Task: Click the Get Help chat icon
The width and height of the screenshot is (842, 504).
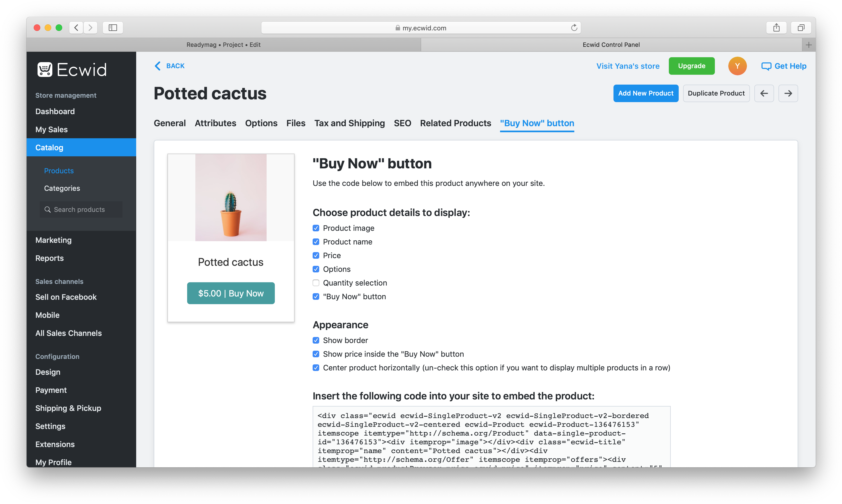Action: 766,66
